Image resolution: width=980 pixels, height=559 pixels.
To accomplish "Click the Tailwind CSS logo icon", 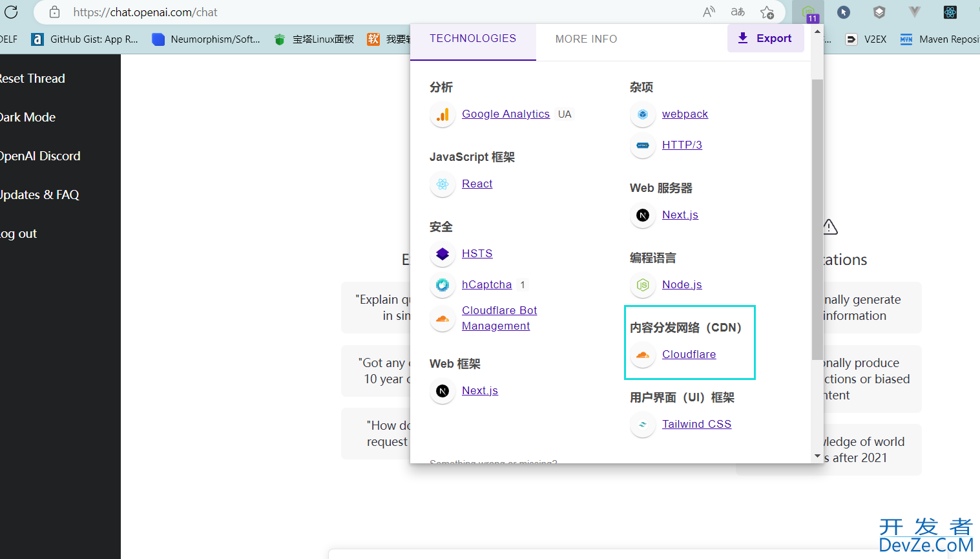I will [643, 425].
